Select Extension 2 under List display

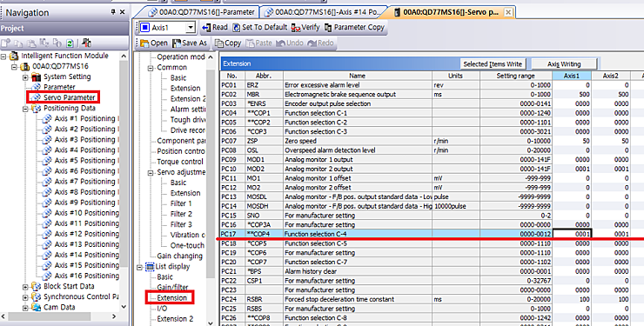pyautogui.click(x=175, y=319)
